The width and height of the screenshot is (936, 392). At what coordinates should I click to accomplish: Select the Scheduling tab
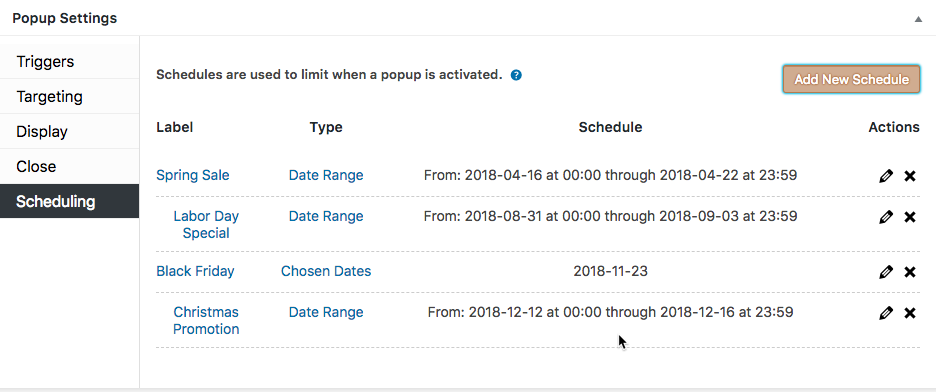coord(69,201)
